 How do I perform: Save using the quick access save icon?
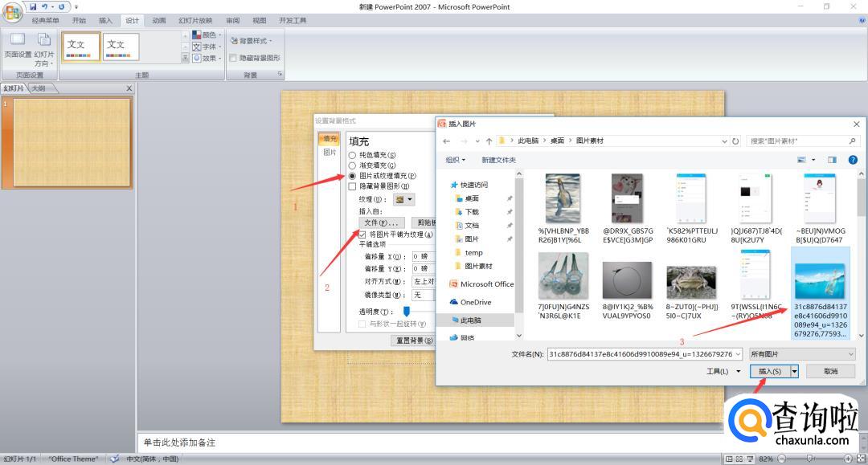pos(33,6)
